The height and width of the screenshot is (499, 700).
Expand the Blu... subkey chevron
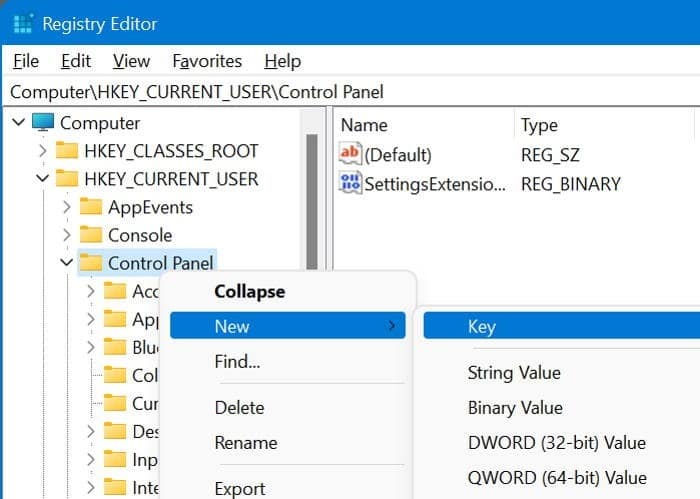point(91,348)
